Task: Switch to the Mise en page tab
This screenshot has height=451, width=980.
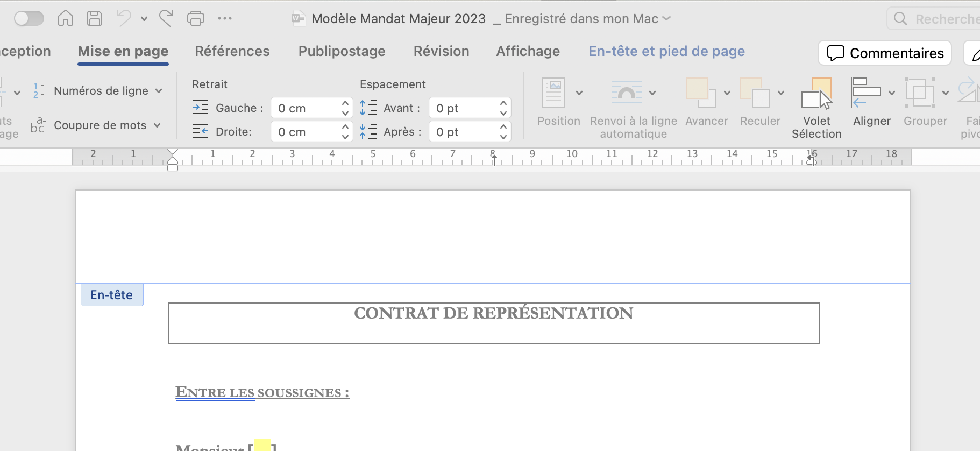Action: (123, 52)
